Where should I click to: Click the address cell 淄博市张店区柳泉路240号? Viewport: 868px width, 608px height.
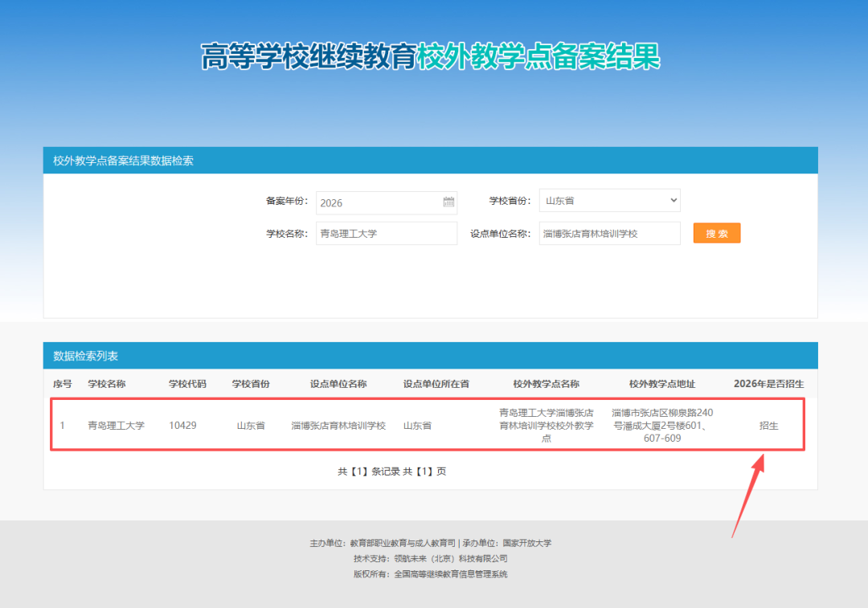[662, 426]
